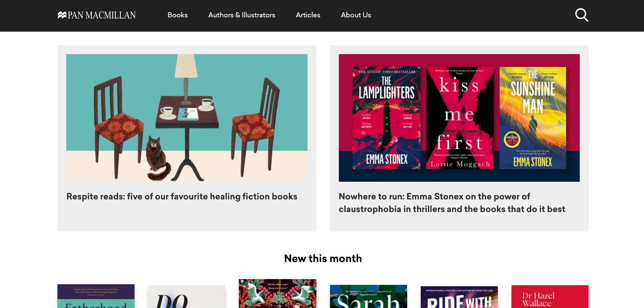Select Authors & Illustrators in the navigation
This screenshot has height=308, width=644.
[242, 15]
